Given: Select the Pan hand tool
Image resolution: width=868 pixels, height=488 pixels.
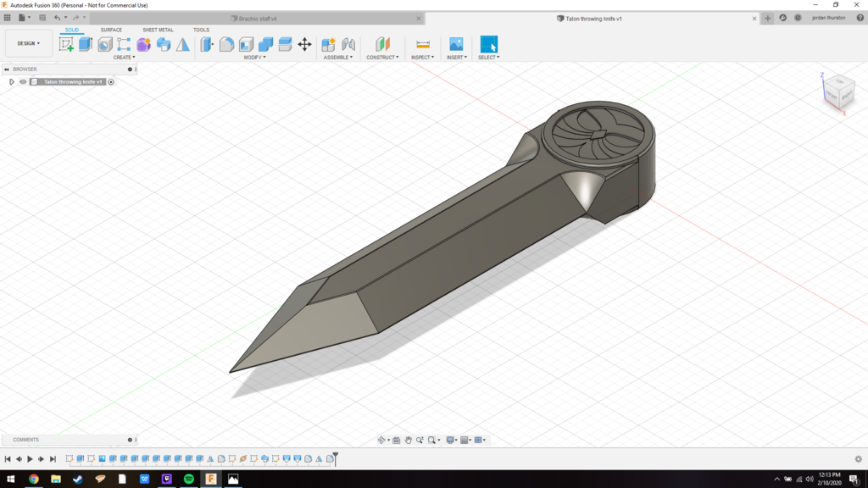Looking at the screenshot, I should pos(408,440).
